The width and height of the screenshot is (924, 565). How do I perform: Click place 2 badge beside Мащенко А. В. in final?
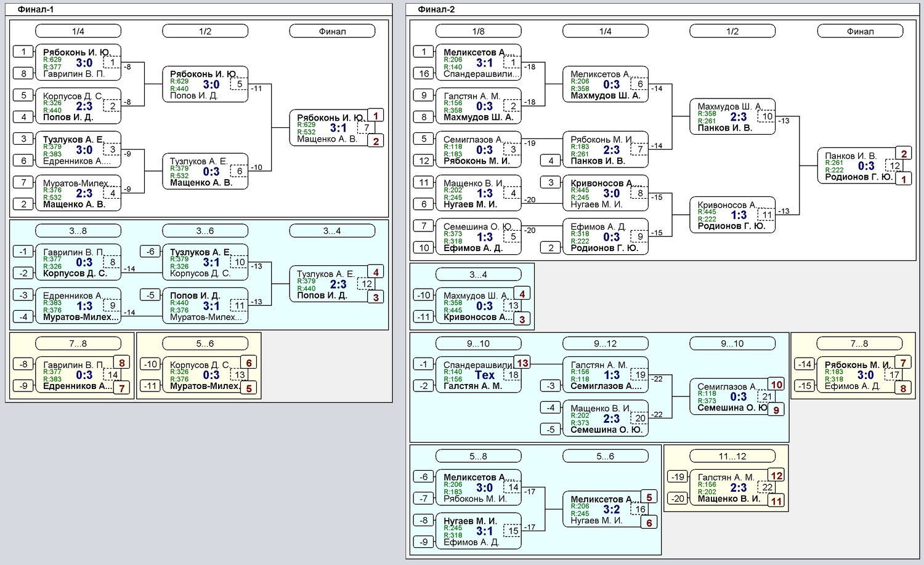[376, 141]
